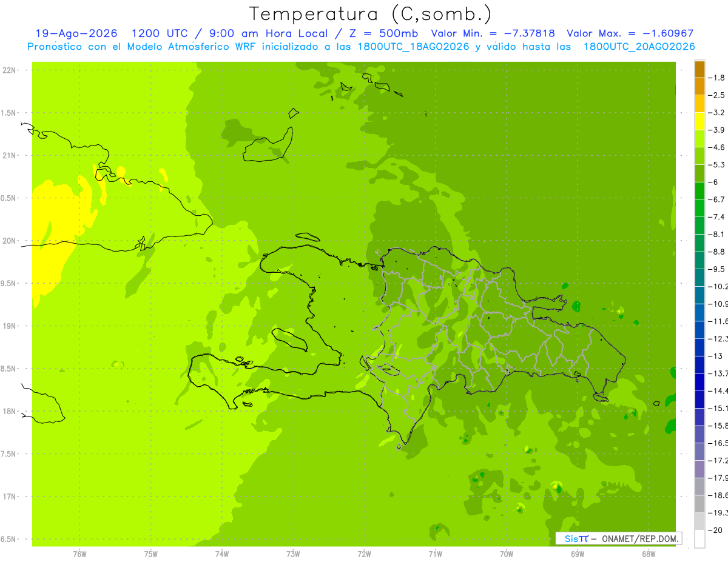Click the -13 colorbar value
The image size is (728, 562).
pos(716,356)
